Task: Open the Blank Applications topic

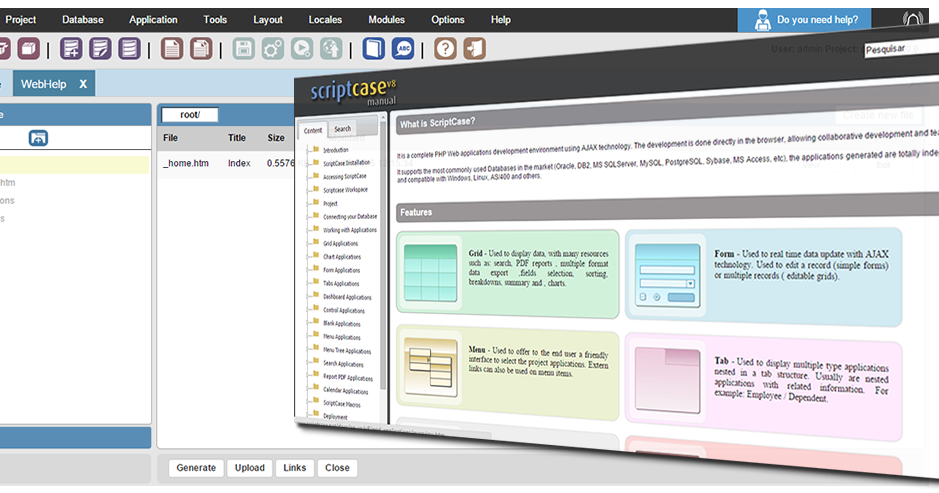Action: coord(342,324)
